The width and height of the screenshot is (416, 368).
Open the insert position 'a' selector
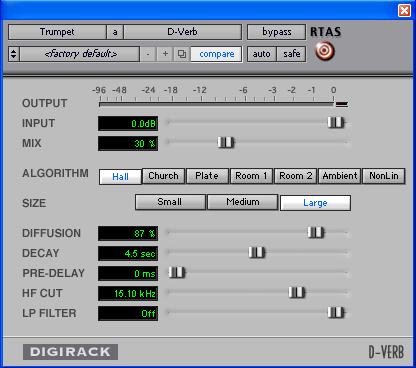(115, 32)
